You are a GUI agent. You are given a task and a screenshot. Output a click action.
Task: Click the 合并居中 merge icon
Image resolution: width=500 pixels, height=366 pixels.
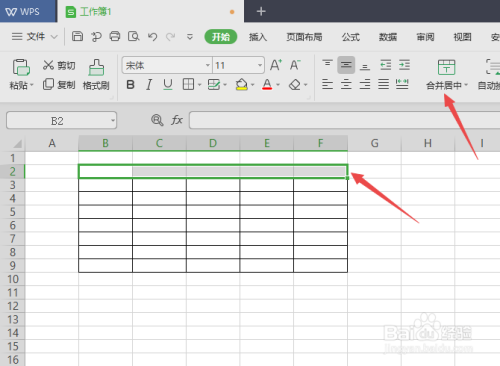pos(446,67)
